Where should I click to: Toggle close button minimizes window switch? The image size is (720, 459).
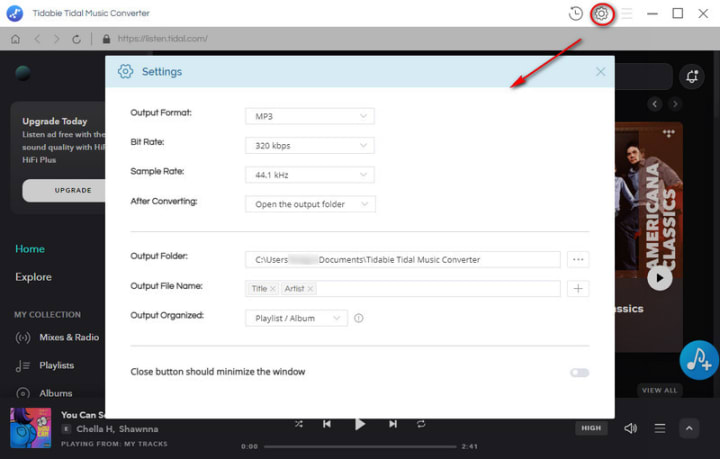579,372
